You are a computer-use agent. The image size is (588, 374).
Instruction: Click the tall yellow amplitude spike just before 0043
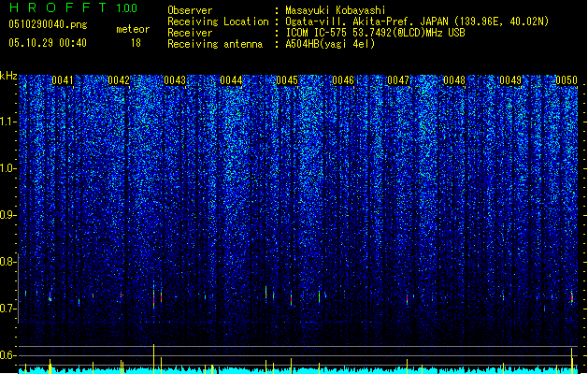153,359
